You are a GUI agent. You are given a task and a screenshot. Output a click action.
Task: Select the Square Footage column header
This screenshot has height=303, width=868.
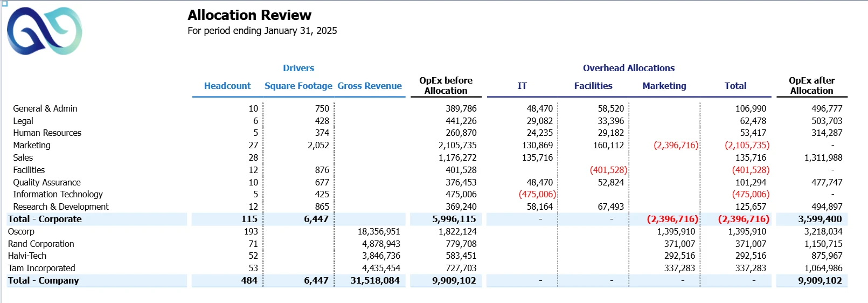pos(298,86)
